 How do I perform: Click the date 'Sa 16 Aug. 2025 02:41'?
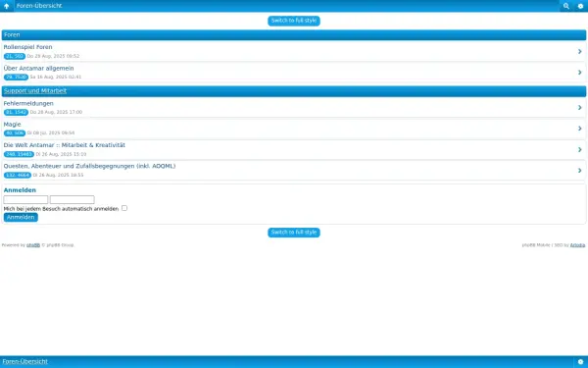pos(56,77)
